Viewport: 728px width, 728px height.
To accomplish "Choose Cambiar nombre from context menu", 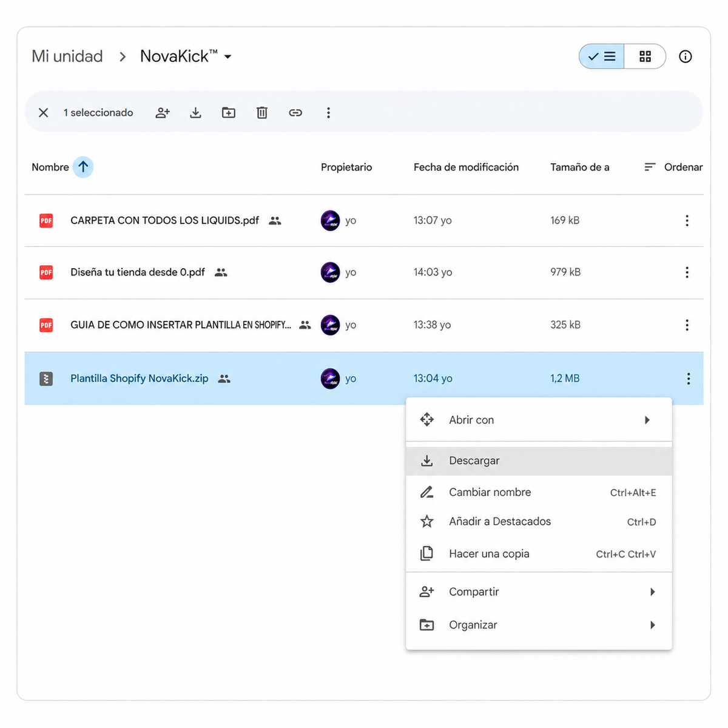I will coord(539,492).
